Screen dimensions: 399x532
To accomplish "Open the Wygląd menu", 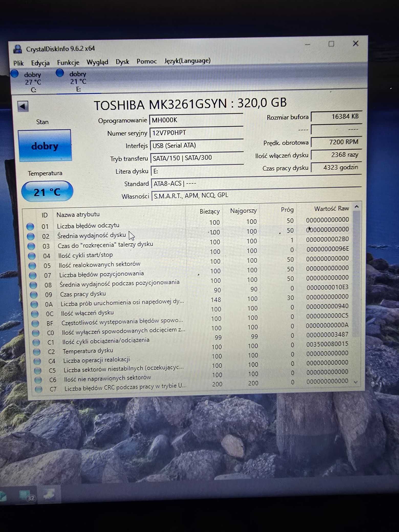I will 97,62.
